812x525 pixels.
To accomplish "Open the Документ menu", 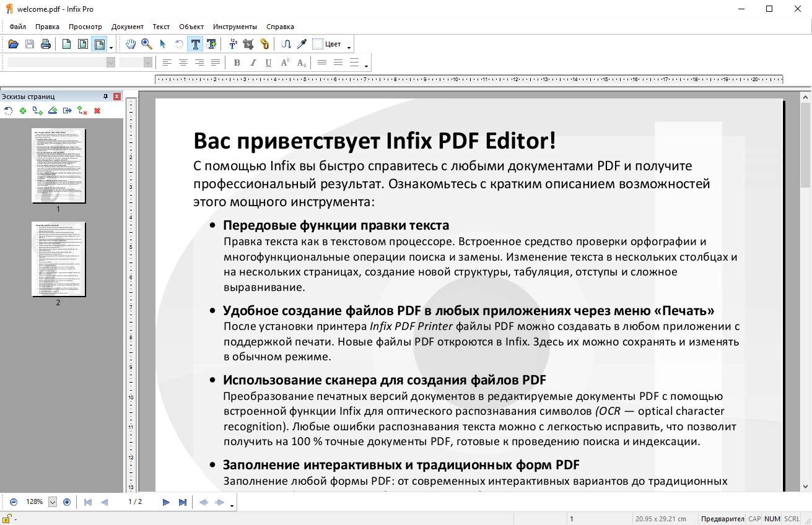I will (128, 27).
